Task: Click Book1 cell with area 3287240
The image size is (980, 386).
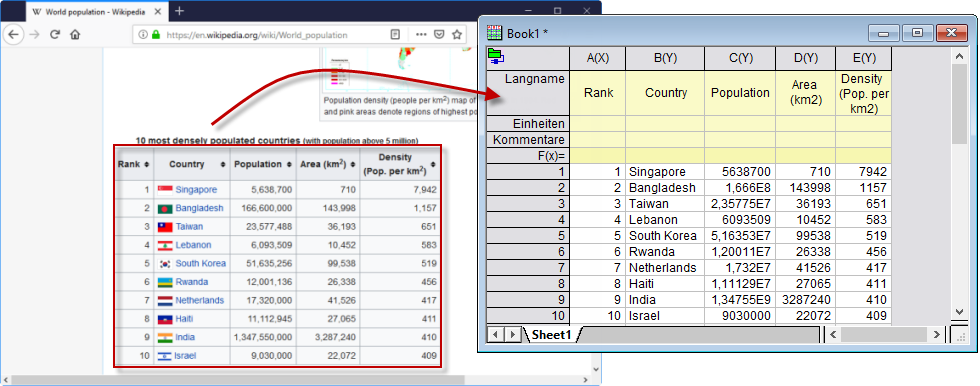Action: tap(806, 300)
